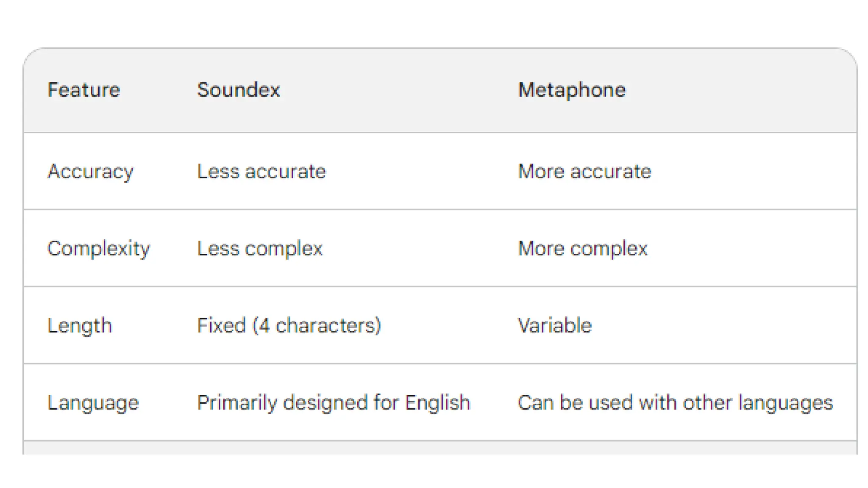Click the Complexity row label
This screenshot has width=868, height=488.
98,249
